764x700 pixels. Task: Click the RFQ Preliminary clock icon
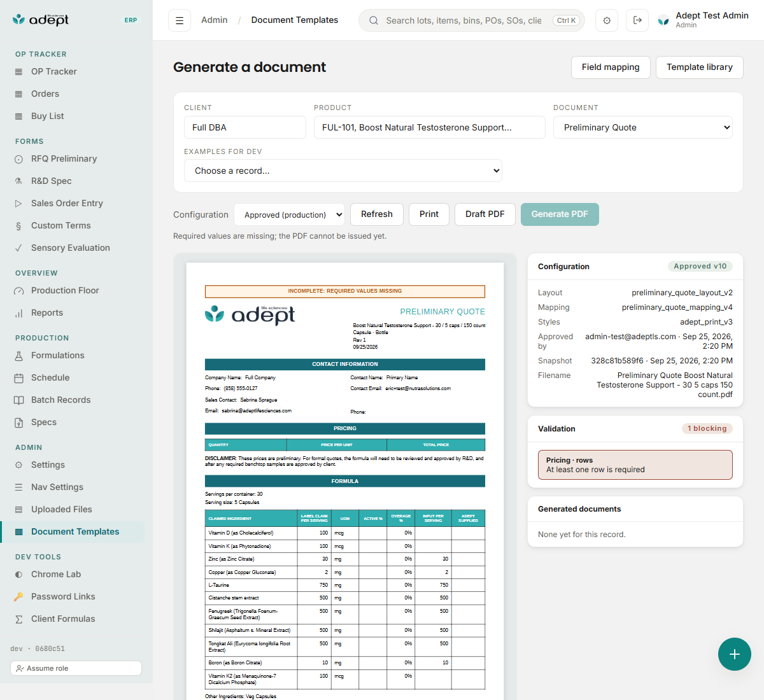[18, 159]
